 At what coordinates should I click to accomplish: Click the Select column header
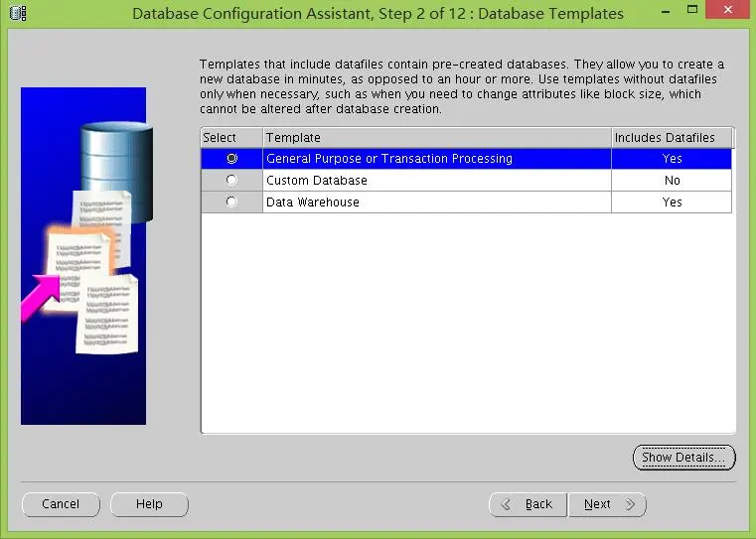[x=231, y=138]
